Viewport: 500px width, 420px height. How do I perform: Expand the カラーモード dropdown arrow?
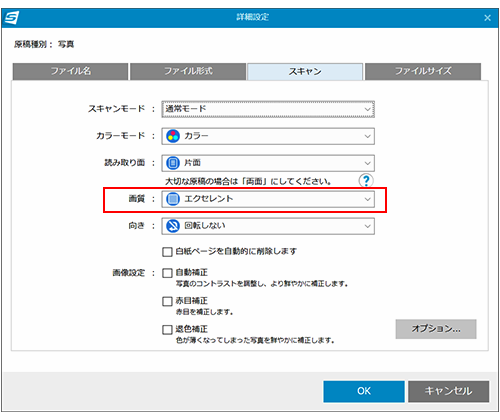tap(367, 136)
